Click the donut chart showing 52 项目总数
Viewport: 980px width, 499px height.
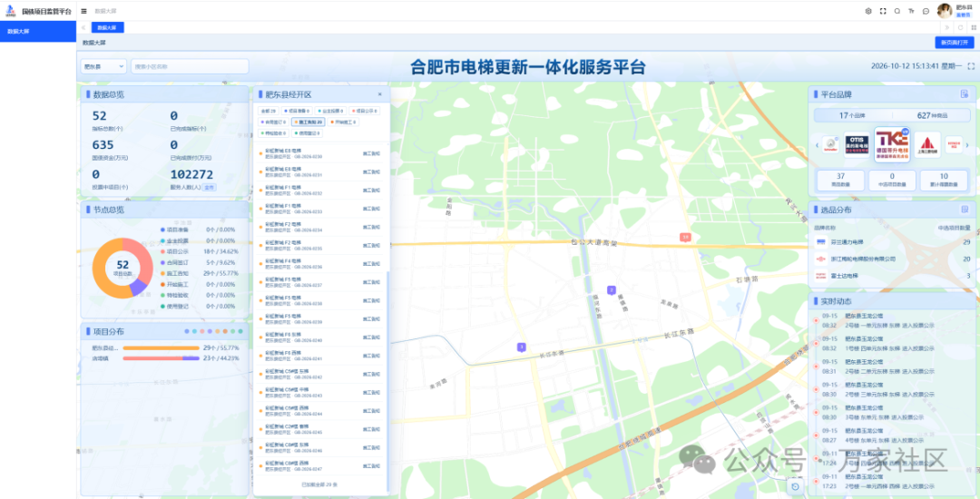122,268
